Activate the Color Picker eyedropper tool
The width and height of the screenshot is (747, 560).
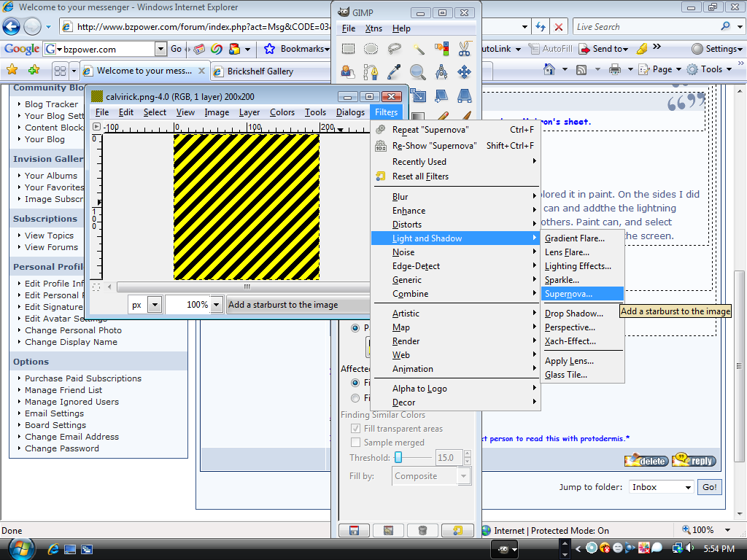pos(395,72)
